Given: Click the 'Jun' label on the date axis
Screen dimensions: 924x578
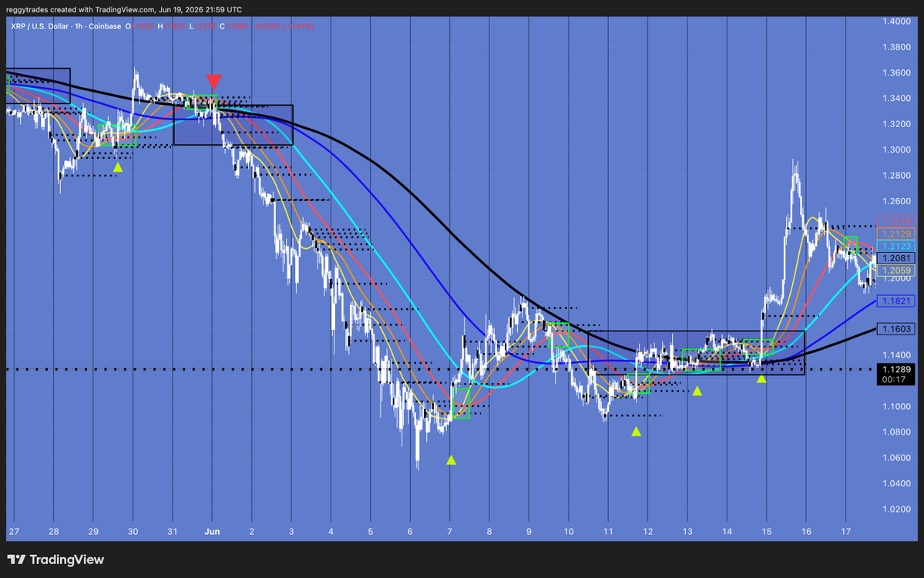Looking at the screenshot, I should [212, 532].
